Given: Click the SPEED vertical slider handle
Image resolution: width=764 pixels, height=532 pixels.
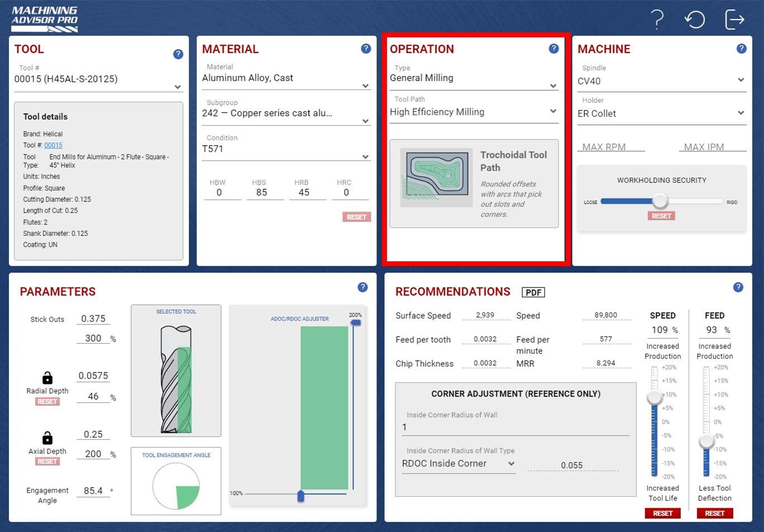Looking at the screenshot, I should click(x=654, y=397).
